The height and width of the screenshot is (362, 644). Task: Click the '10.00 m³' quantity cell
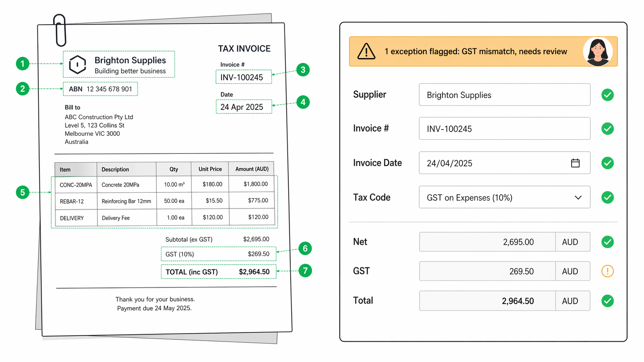[174, 185]
